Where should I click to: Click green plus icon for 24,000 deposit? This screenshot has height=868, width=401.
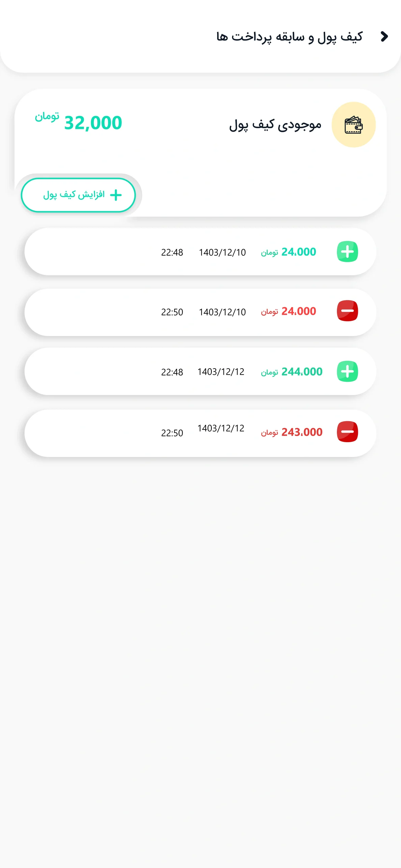pyautogui.click(x=347, y=252)
